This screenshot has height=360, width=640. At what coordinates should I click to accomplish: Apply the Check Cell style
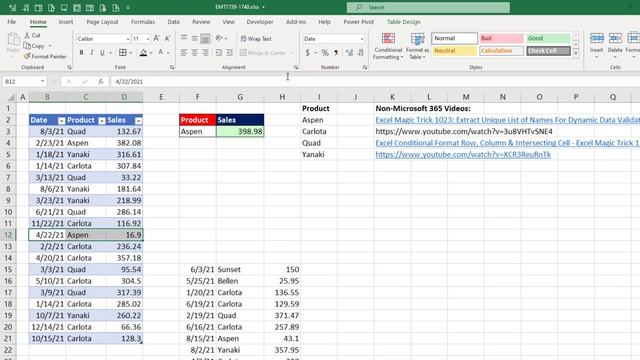click(548, 51)
